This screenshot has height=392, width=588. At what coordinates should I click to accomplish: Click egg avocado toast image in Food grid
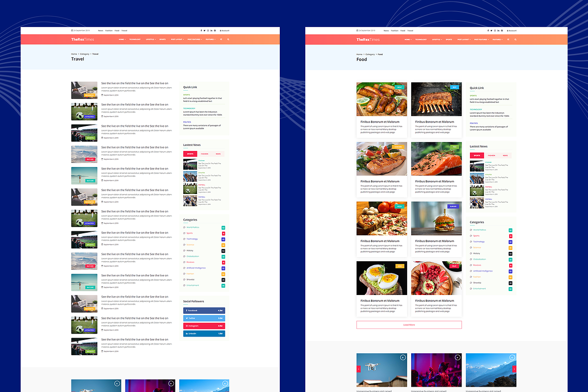click(382, 278)
